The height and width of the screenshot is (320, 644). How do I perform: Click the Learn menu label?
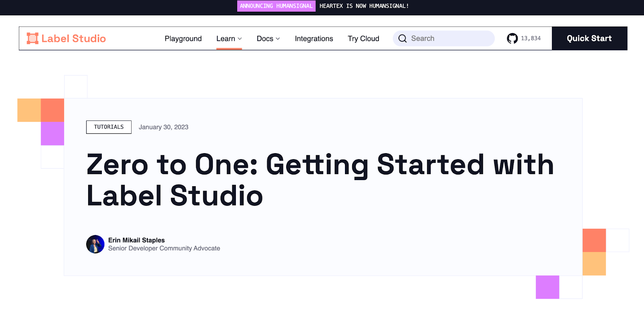tap(226, 39)
